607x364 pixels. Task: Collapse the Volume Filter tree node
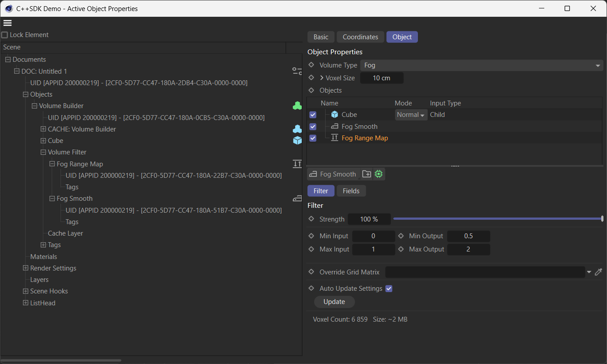pos(43,152)
